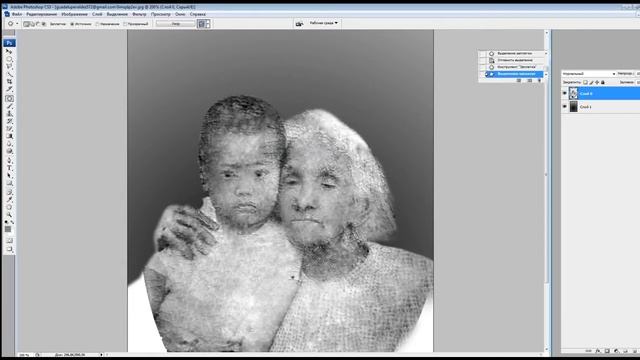The image size is (640, 360).
Task: Toggle lock transparent pixels in Layers panel
Action: coord(585,82)
